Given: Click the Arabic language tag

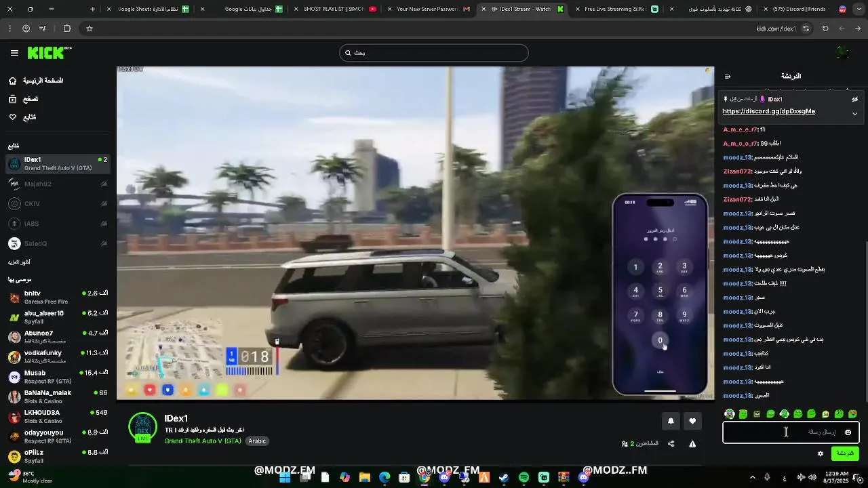Looking at the screenshot, I should tap(257, 441).
